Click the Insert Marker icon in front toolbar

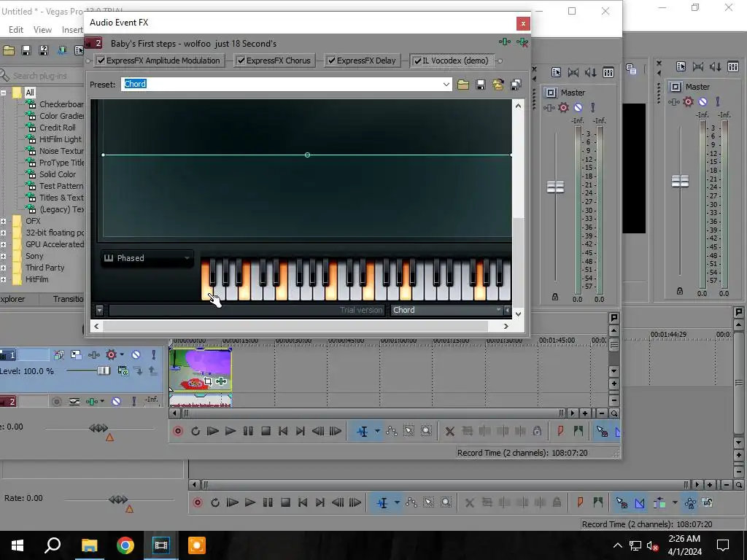(560, 432)
